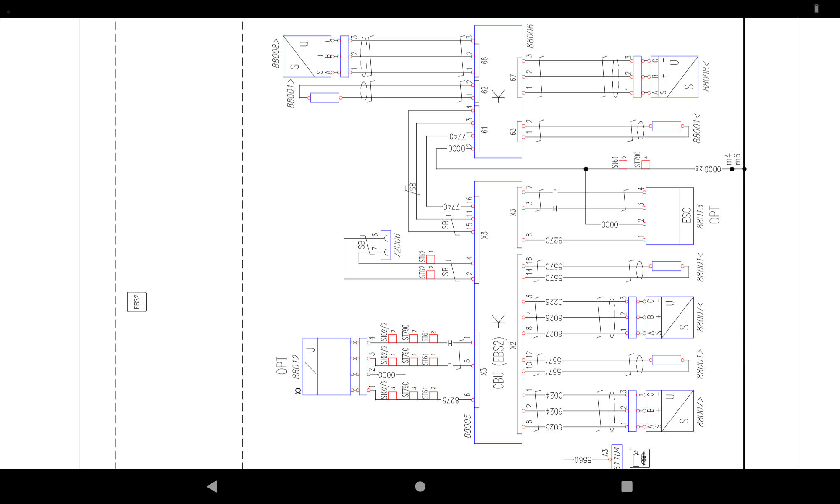
Task: Tap the m4 ground junction dot
Action: click(x=732, y=169)
